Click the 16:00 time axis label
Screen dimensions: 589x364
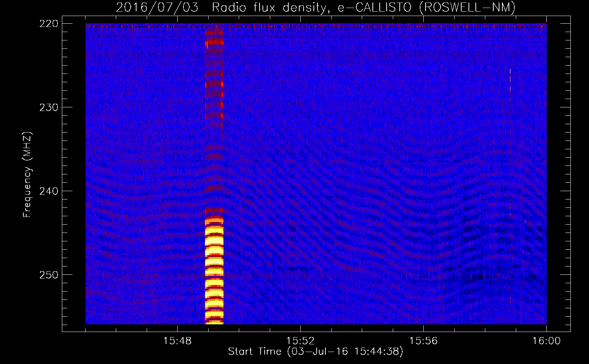pyautogui.click(x=546, y=341)
